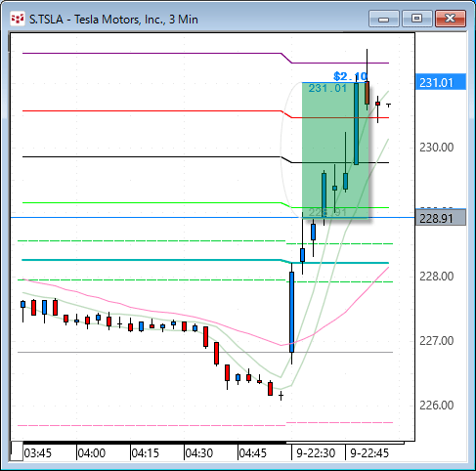Viewport: 476px width, 471px height.
Task: Click the 228.00 price scale value
Action: pyautogui.click(x=436, y=277)
